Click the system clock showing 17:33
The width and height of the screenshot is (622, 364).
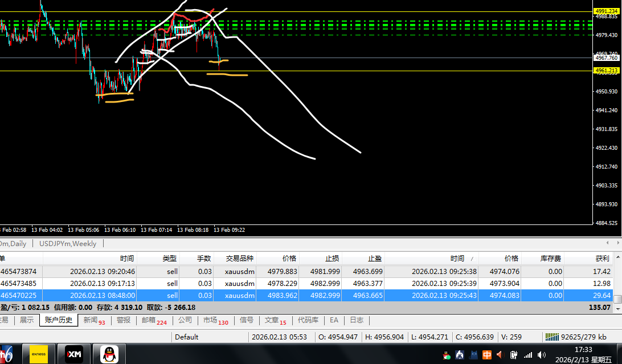tap(582, 349)
